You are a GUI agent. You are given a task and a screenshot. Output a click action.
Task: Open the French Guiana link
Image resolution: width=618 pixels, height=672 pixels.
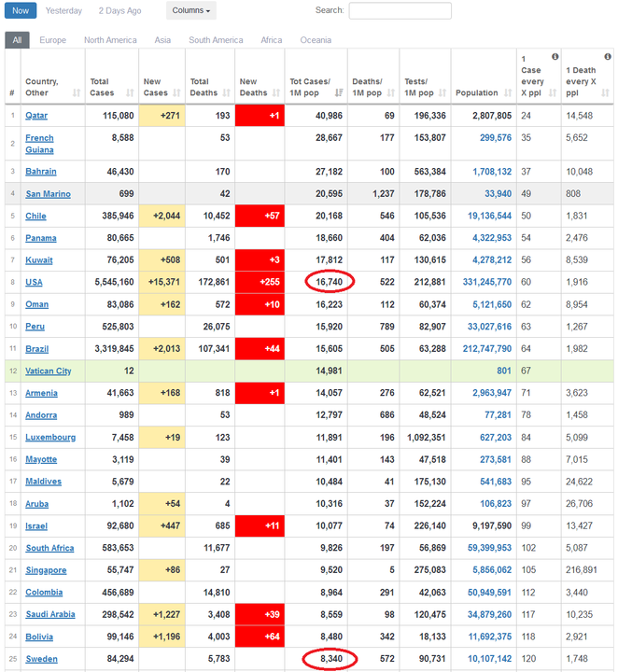39,144
